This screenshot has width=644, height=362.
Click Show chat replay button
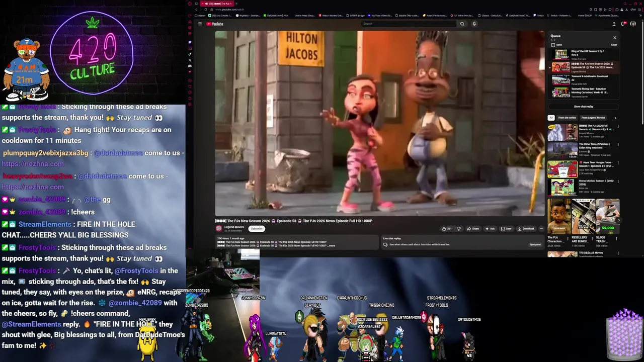584,107
